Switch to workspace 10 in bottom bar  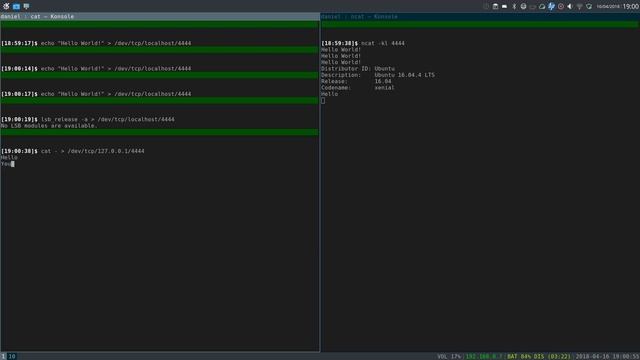tap(12, 356)
